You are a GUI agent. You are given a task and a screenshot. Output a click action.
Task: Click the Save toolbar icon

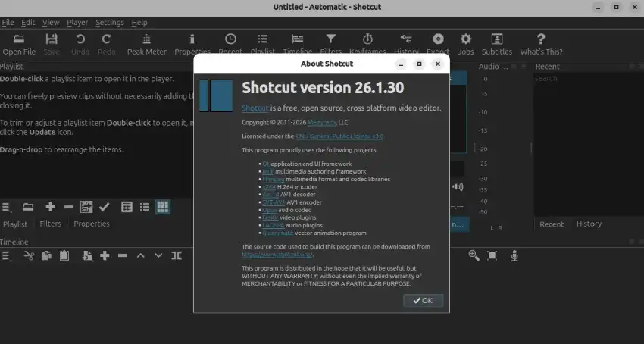[52, 39]
